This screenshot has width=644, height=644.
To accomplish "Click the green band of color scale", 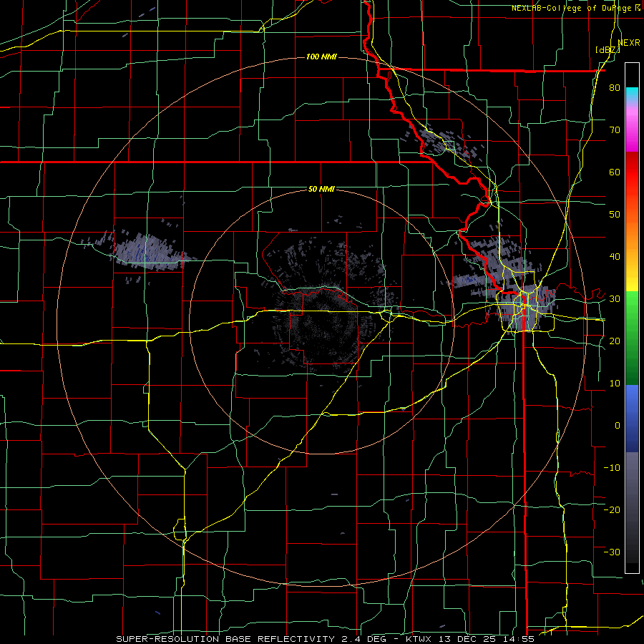I will (632, 338).
